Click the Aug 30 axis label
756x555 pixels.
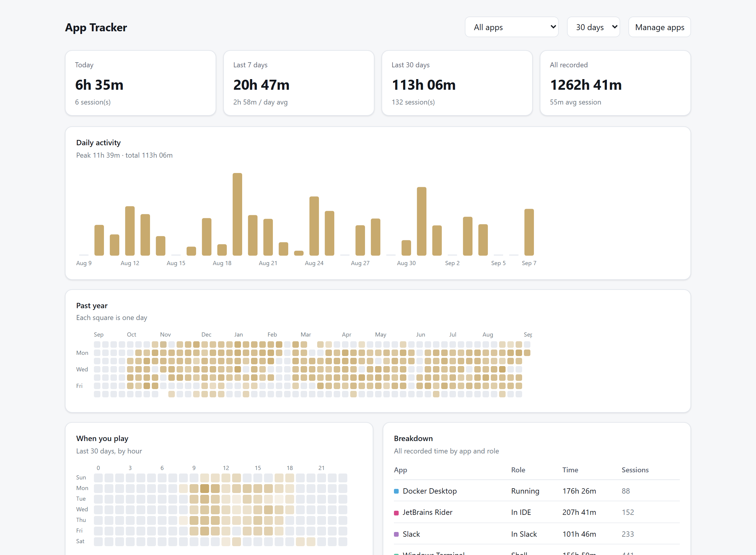tap(406, 263)
